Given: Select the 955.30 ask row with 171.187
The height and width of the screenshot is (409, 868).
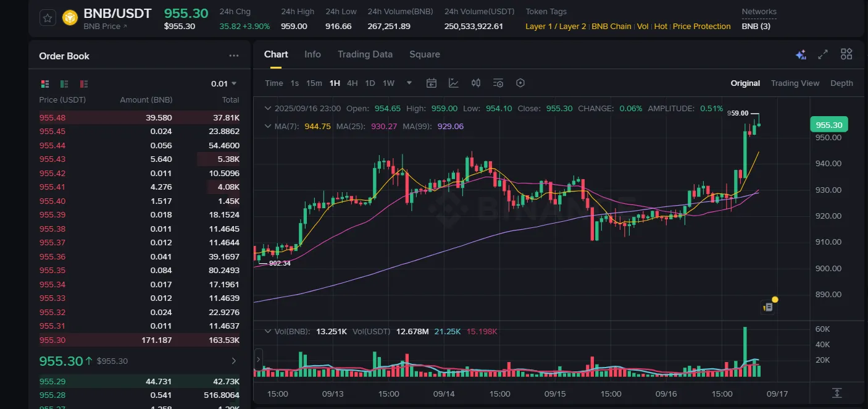Looking at the screenshot, I should tap(139, 340).
